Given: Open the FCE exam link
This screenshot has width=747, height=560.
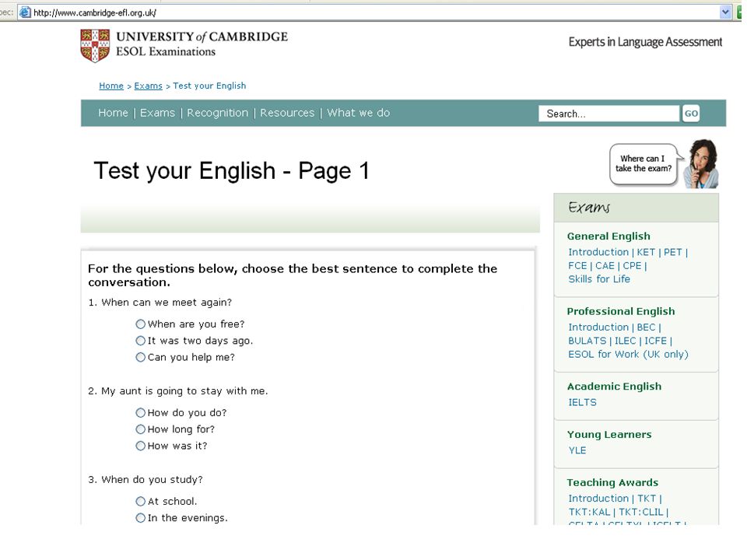Looking at the screenshot, I should (577, 266).
